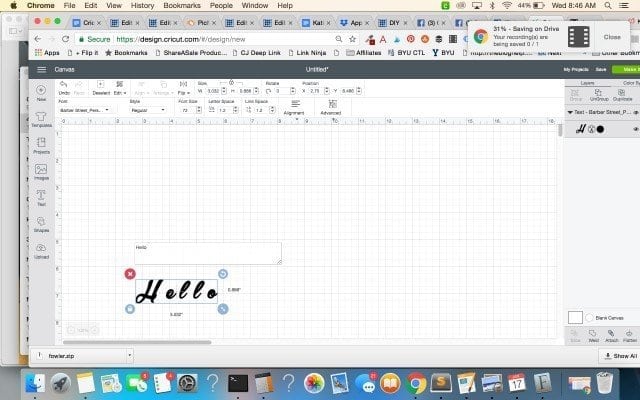The width and height of the screenshot is (640, 400).
Task: Open the File menu in macOS menu bar
Action: pos(69,5)
